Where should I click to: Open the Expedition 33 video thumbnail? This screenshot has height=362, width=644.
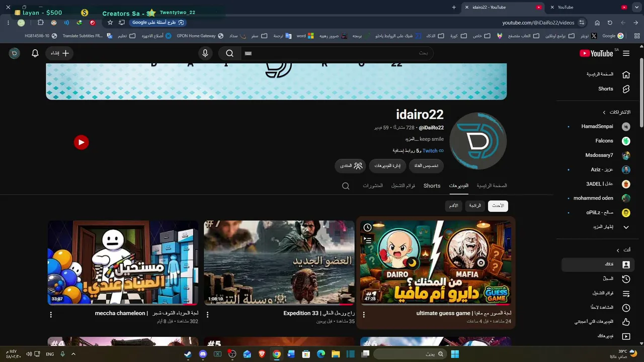(279, 262)
